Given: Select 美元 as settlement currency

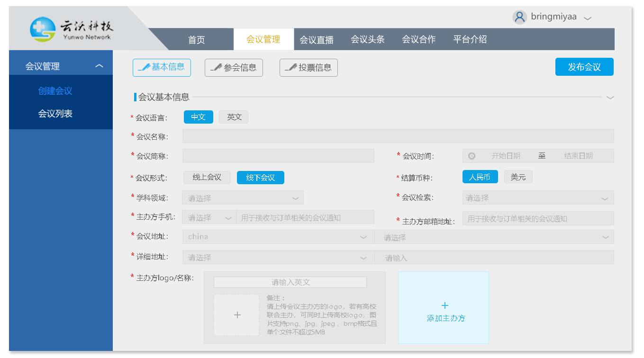Looking at the screenshot, I should tap(518, 177).
